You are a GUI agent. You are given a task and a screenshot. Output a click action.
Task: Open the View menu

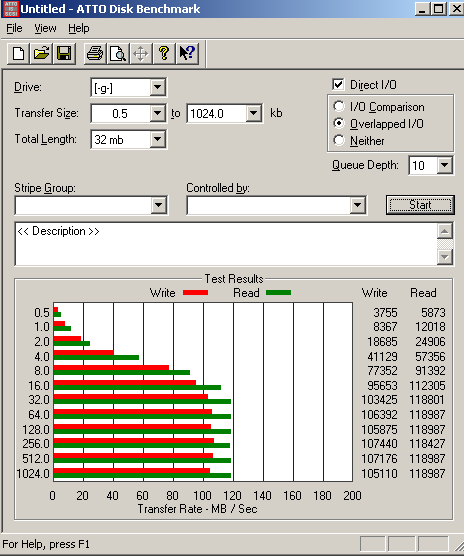45,28
